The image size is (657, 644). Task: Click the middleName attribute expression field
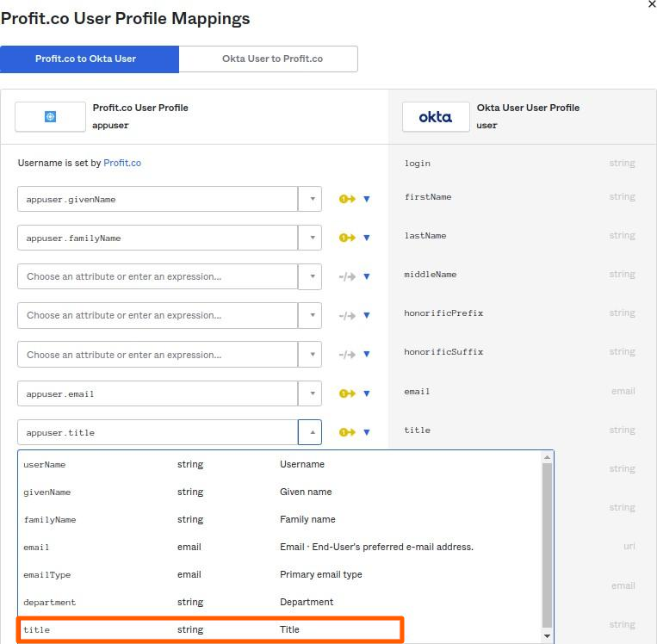(x=158, y=276)
